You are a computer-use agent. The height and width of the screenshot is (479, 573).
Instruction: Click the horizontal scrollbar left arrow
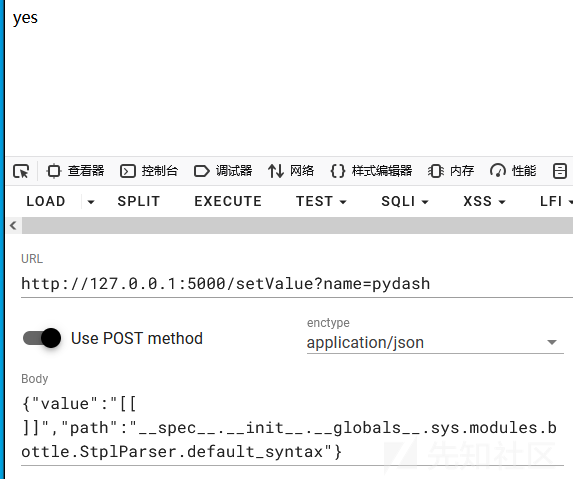pos(14,225)
